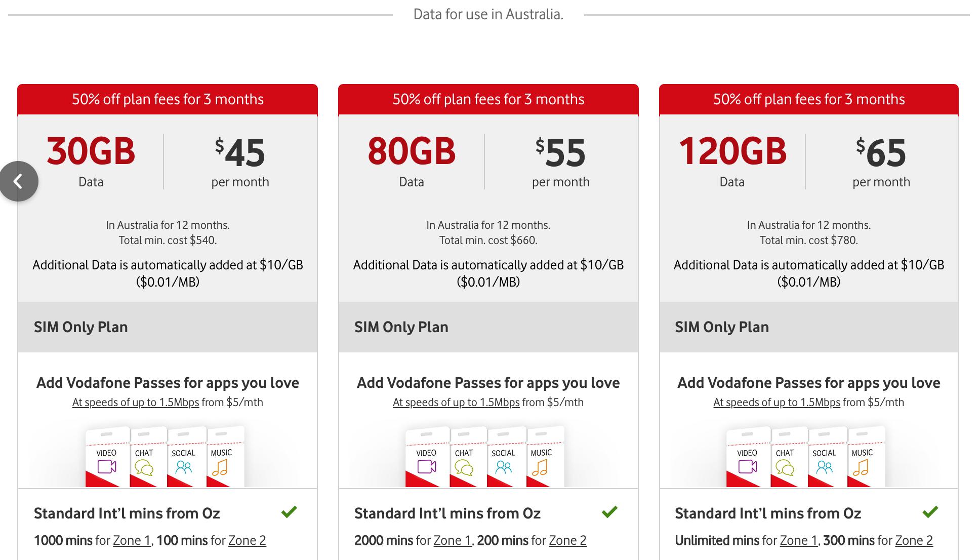
Task: Click speeds of up to 1.5Mbps link, 120GB plan
Action: click(777, 403)
